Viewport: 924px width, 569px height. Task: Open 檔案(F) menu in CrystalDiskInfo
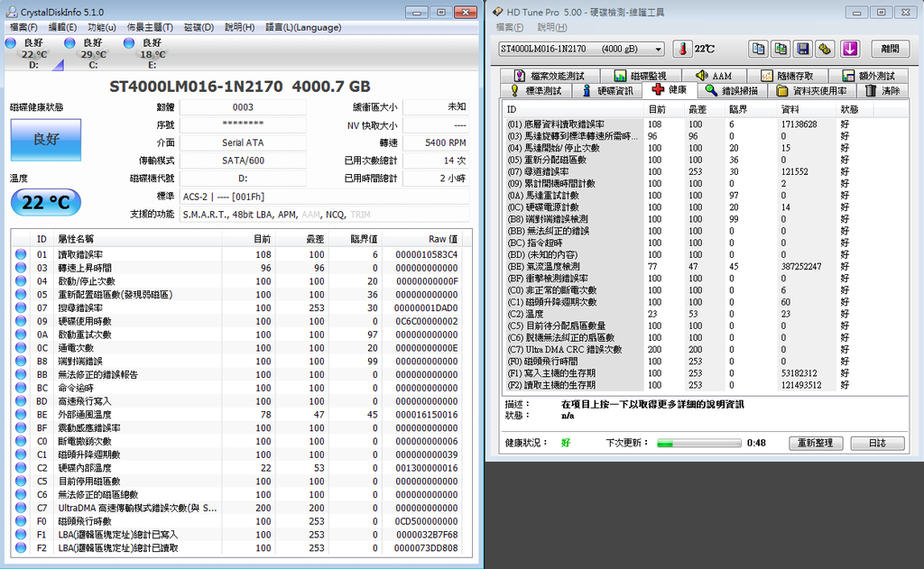coord(23,28)
